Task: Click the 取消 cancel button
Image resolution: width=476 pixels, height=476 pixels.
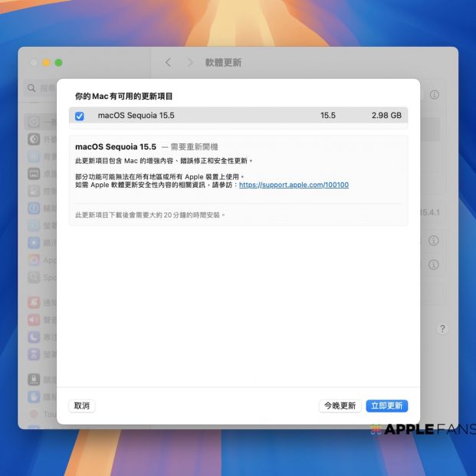Action: [80, 405]
